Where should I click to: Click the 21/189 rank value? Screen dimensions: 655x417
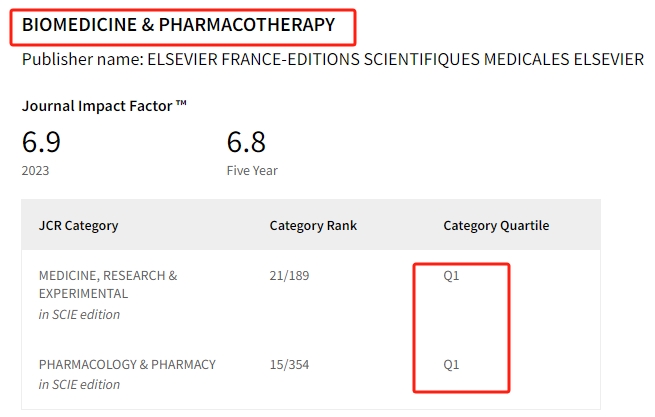click(x=289, y=275)
